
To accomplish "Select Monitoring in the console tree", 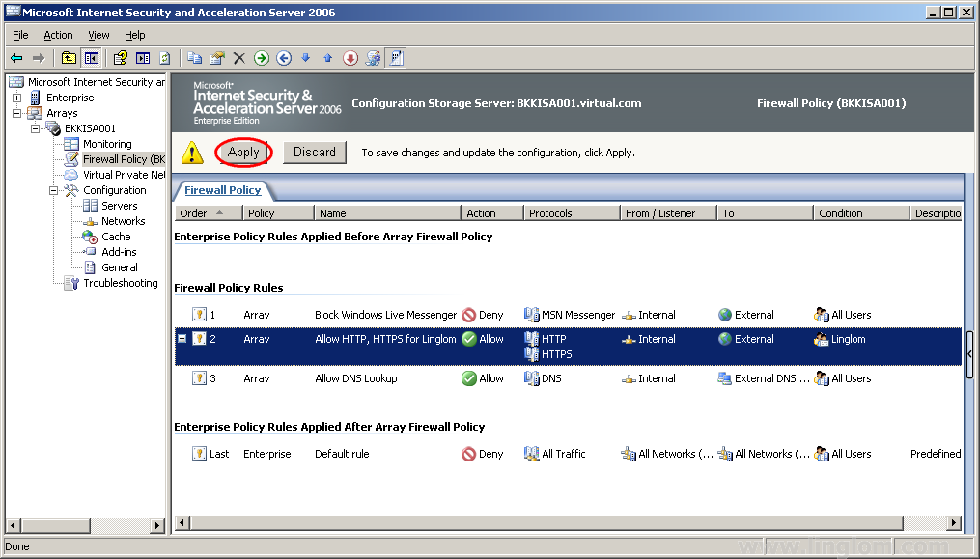I will [107, 144].
